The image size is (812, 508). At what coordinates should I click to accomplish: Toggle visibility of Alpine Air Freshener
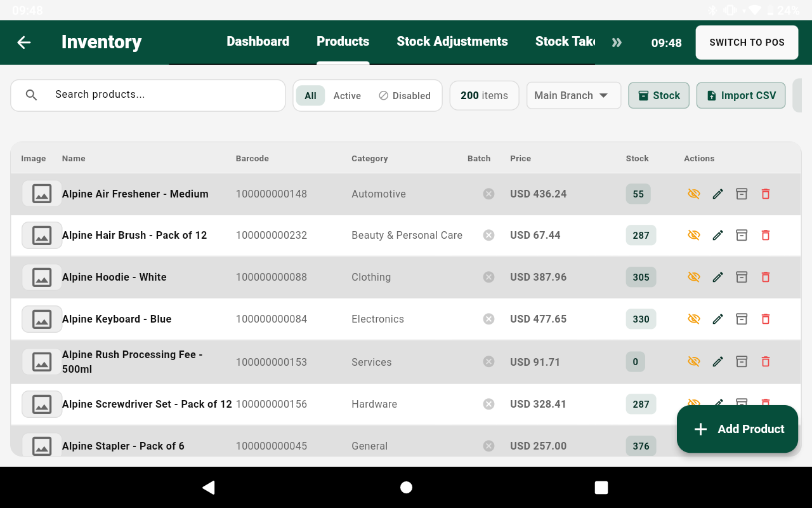(x=694, y=194)
